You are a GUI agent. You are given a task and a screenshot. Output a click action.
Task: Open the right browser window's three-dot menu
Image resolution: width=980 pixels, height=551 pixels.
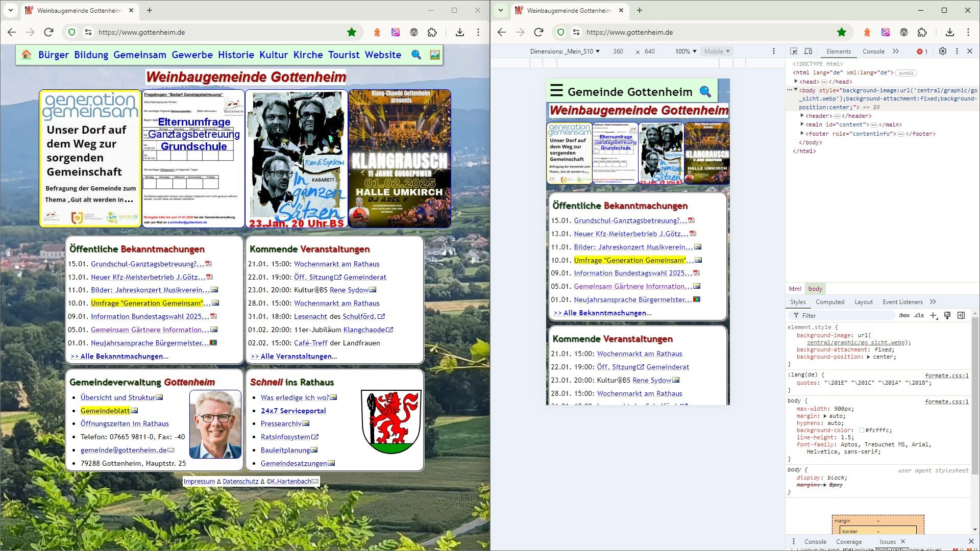tap(968, 32)
